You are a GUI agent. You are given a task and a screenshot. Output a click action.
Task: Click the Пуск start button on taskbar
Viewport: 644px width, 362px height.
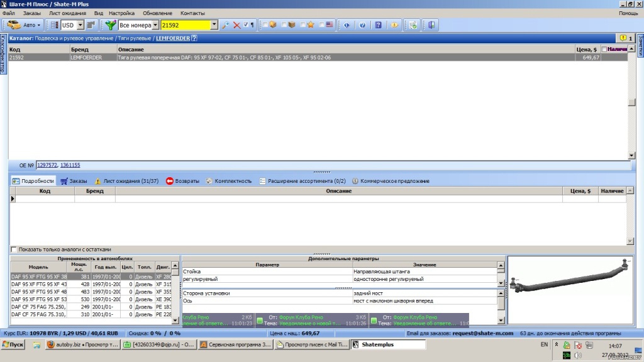click(x=13, y=345)
